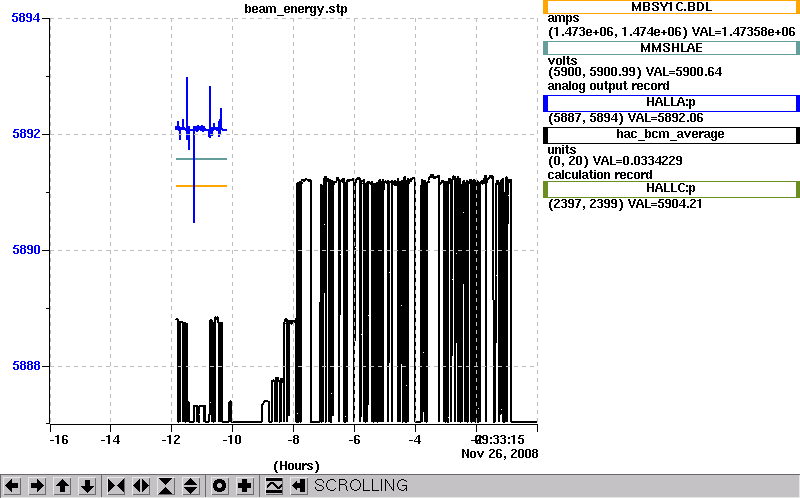Click the 5890 y-axis label
Viewport: 800px width, 498px height.
(x=26, y=250)
